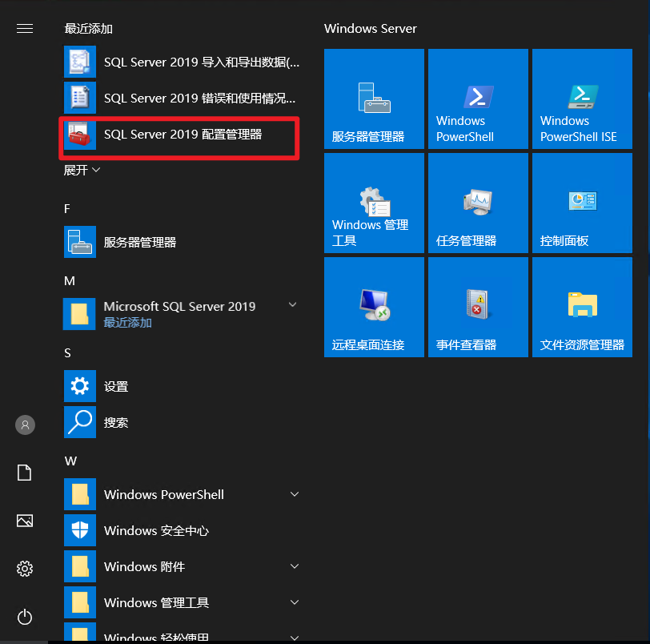Viewport: 650px width, 644px height.
Task: Click Microsoft SQL Server 2019 folder label
Action: (x=179, y=307)
